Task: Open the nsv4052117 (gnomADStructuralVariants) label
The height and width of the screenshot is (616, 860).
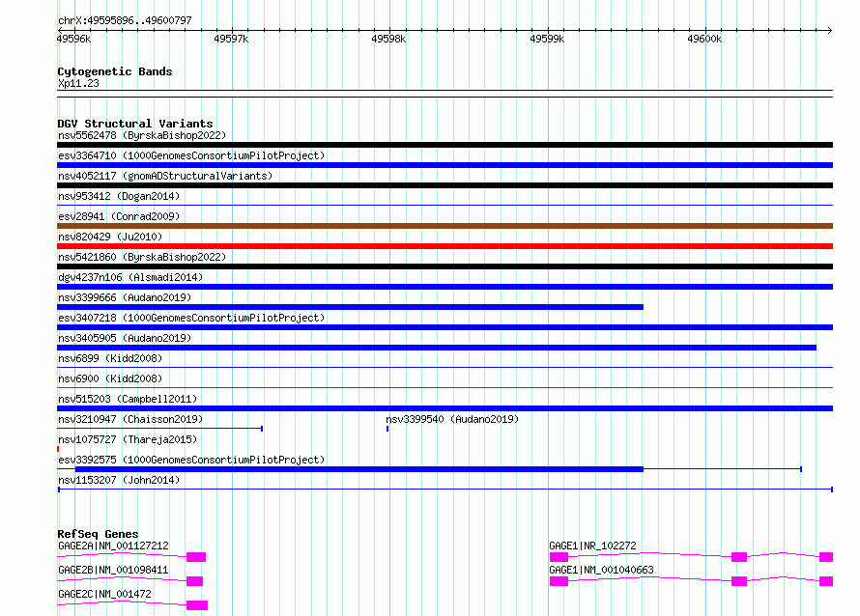Action: click(x=165, y=176)
